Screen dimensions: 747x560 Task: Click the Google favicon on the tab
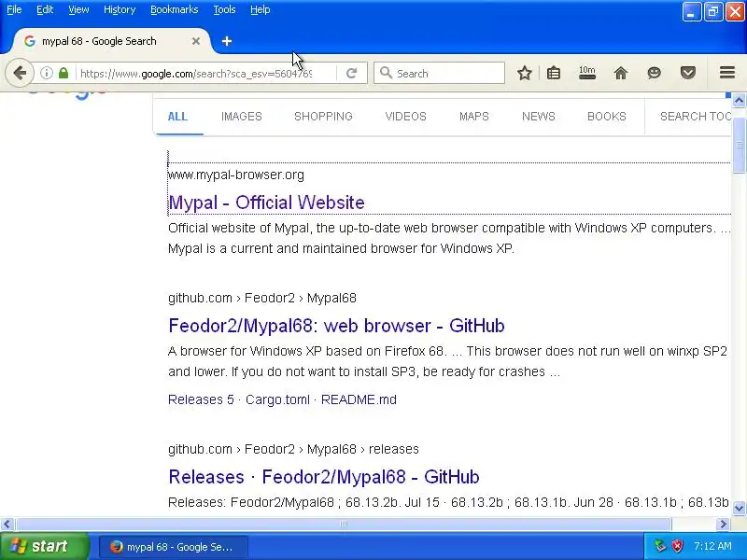coord(30,41)
